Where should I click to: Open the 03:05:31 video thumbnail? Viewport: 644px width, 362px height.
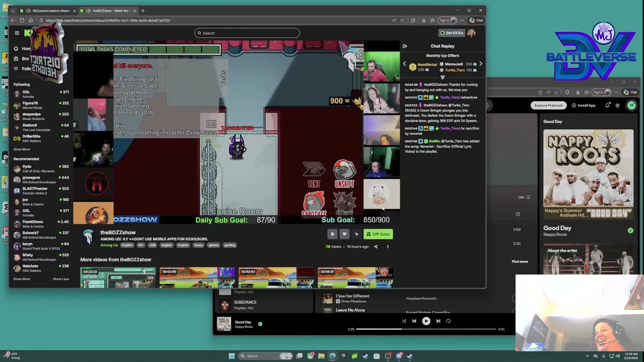(x=355, y=278)
